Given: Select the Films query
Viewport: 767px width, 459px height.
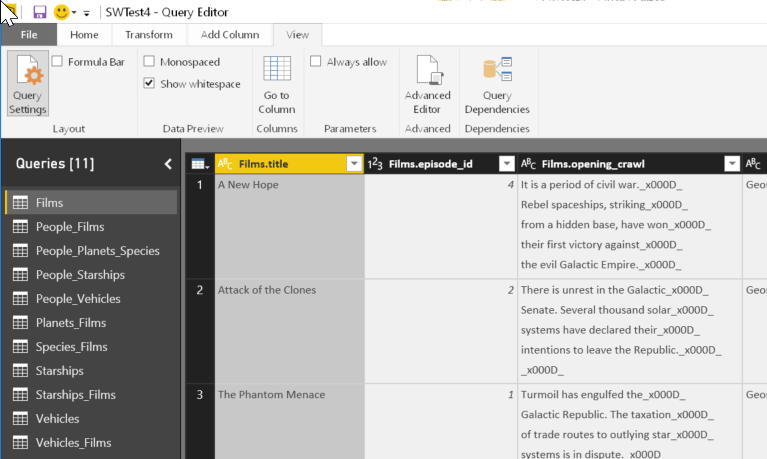Looking at the screenshot, I should (x=91, y=203).
